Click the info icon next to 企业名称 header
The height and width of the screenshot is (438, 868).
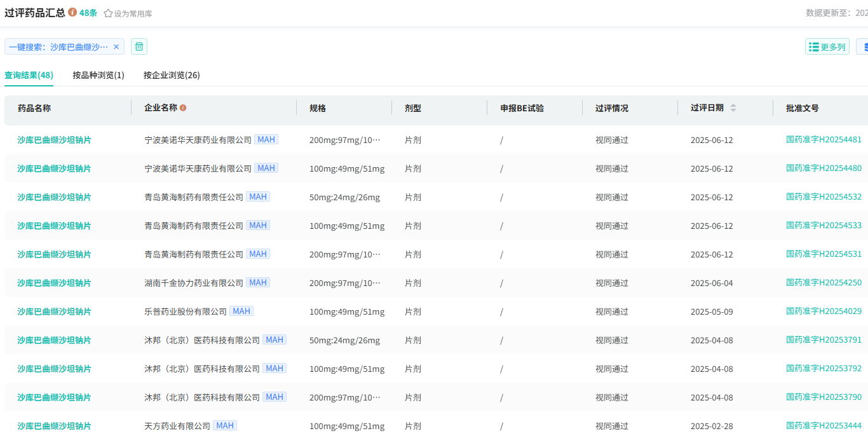pyautogui.click(x=183, y=108)
